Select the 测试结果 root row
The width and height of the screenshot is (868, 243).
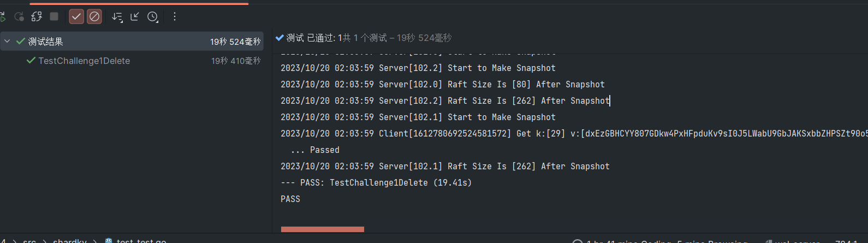click(x=46, y=42)
